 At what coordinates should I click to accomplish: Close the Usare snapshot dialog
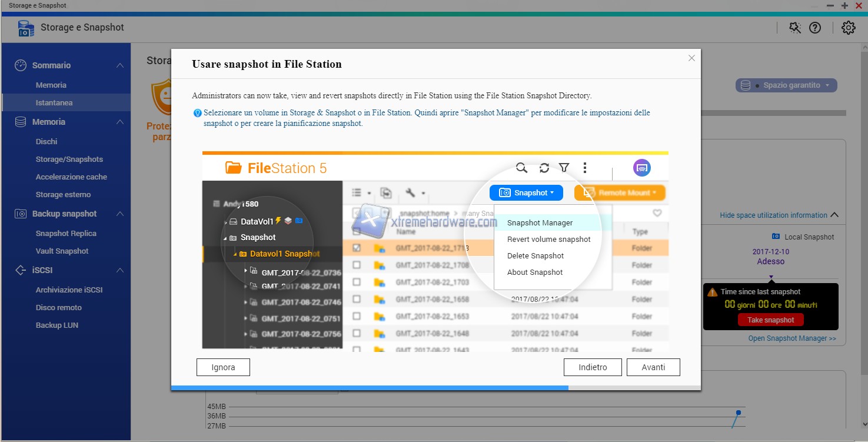[x=691, y=58]
